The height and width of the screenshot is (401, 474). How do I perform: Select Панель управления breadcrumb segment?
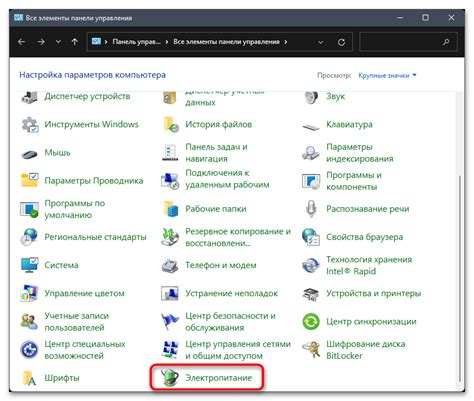click(x=136, y=42)
